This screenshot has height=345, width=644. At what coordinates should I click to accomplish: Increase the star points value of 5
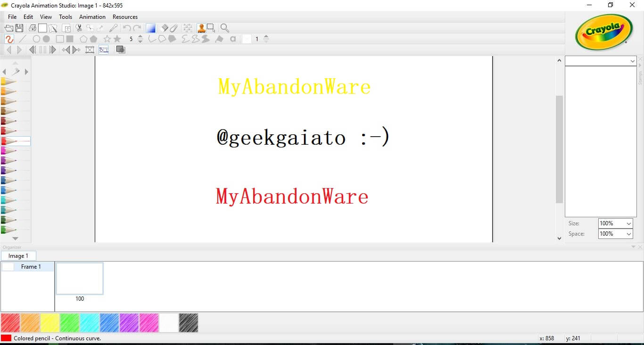coord(140,37)
